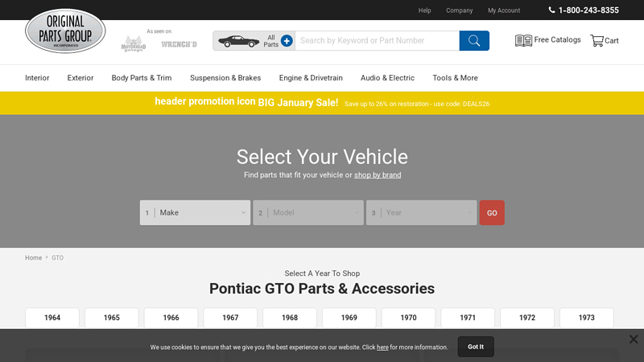This screenshot has width=644, height=362.
Task: Follow the shop by brand link
Action: (378, 175)
